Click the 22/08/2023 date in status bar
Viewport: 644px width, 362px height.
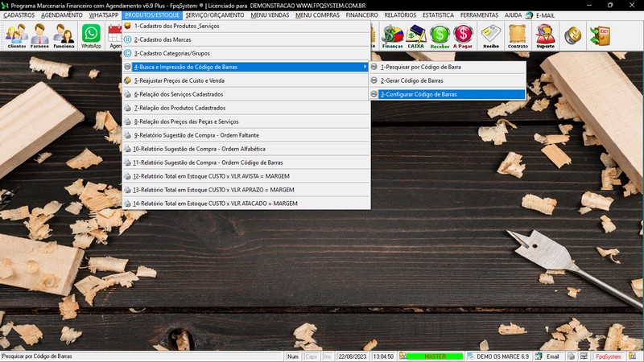pos(352,356)
